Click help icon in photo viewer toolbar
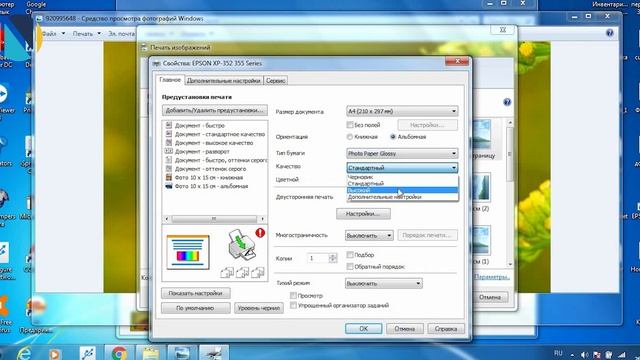 point(609,33)
